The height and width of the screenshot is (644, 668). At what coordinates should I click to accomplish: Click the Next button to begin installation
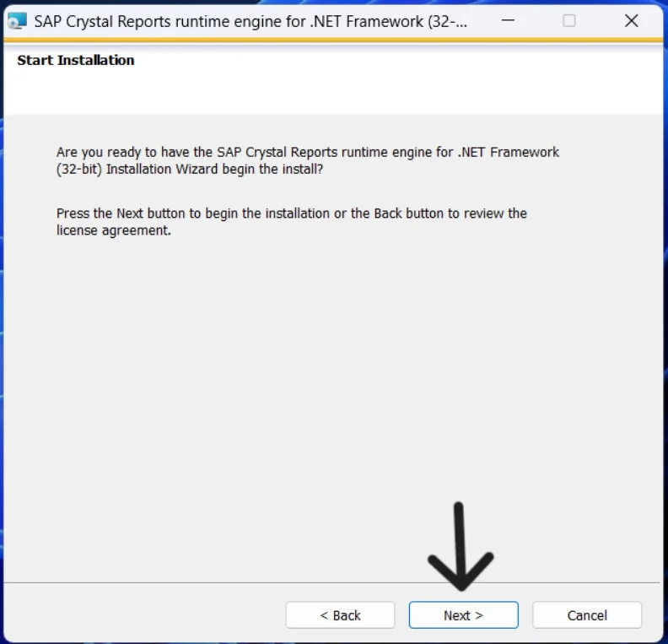463,615
